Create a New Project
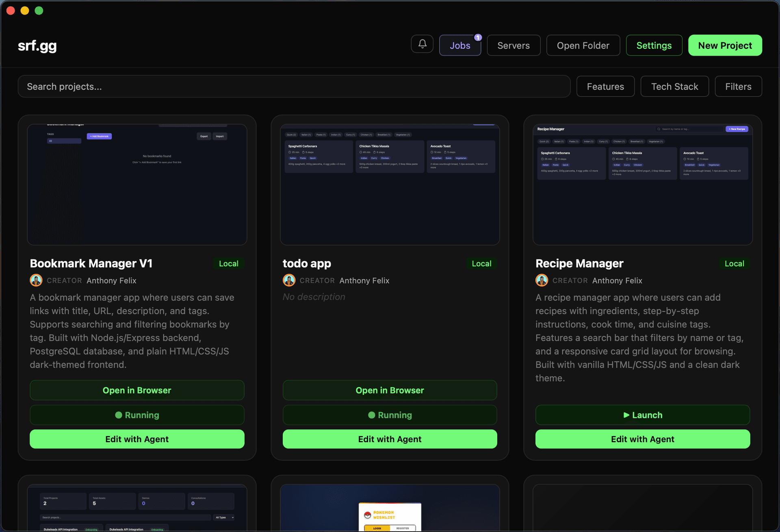Screen dimensions: 780x532 tap(725, 45)
